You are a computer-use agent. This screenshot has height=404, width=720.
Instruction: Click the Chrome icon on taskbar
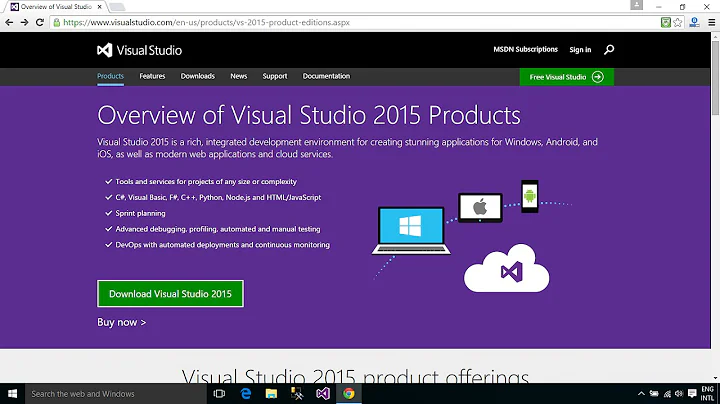[x=349, y=393]
